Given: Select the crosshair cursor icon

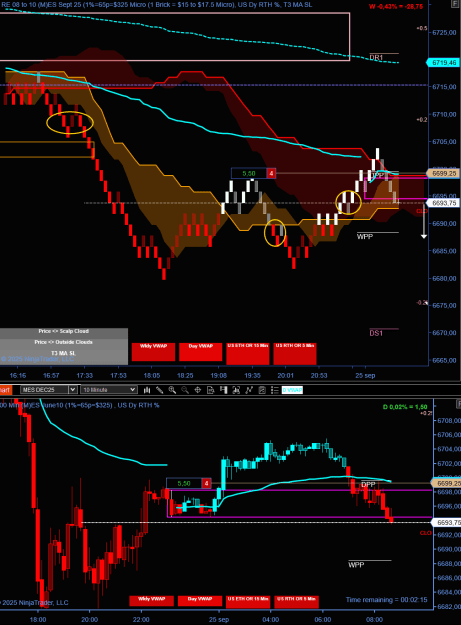Looking at the screenshot, I should [198, 390].
